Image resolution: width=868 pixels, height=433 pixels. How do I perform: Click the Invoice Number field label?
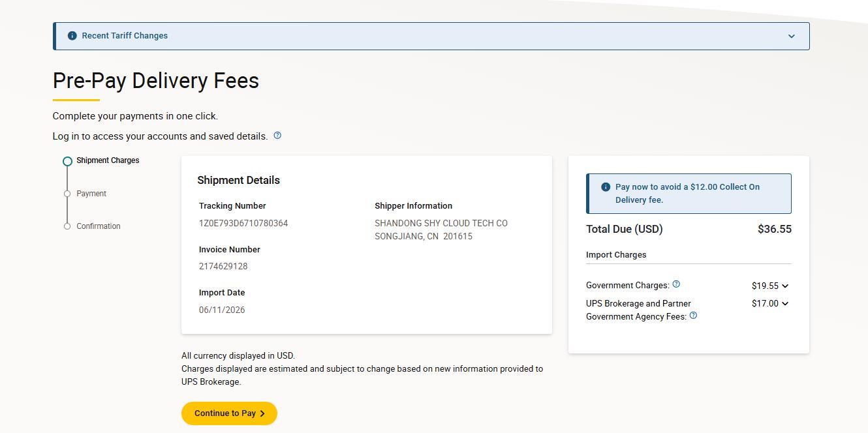(x=230, y=249)
